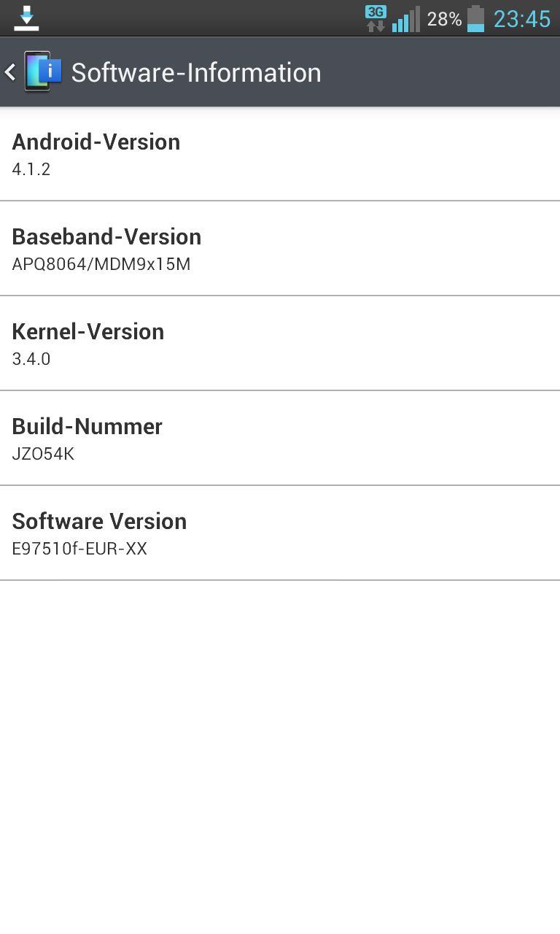Go back using the header chevron
Viewport: 560px width, 934px height.
(x=10, y=72)
